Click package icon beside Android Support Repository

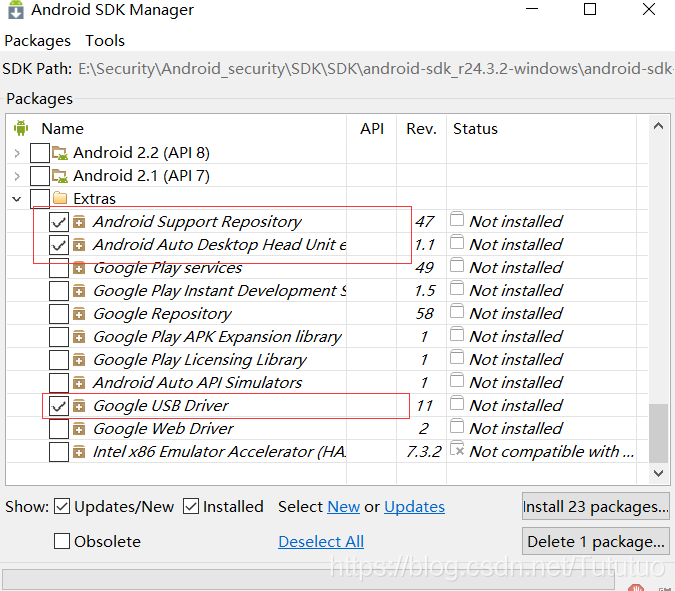[x=79, y=222]
